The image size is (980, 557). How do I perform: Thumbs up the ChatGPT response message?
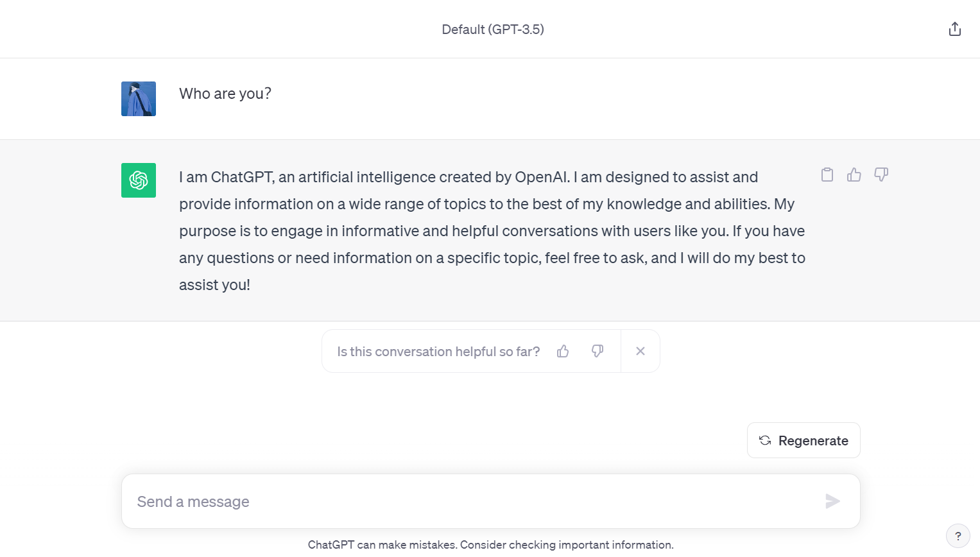click(854, 175)
